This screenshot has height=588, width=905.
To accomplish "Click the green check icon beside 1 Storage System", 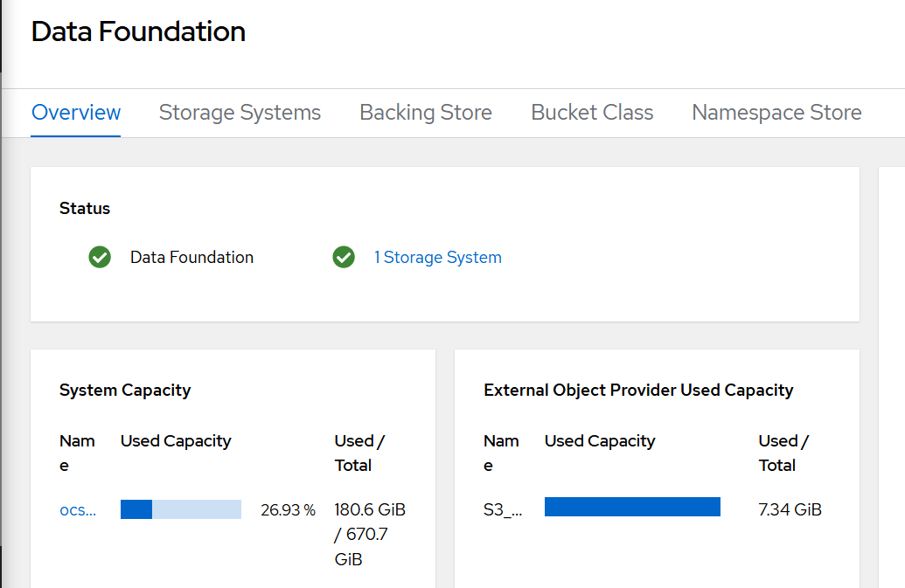I will pos(344,257).
